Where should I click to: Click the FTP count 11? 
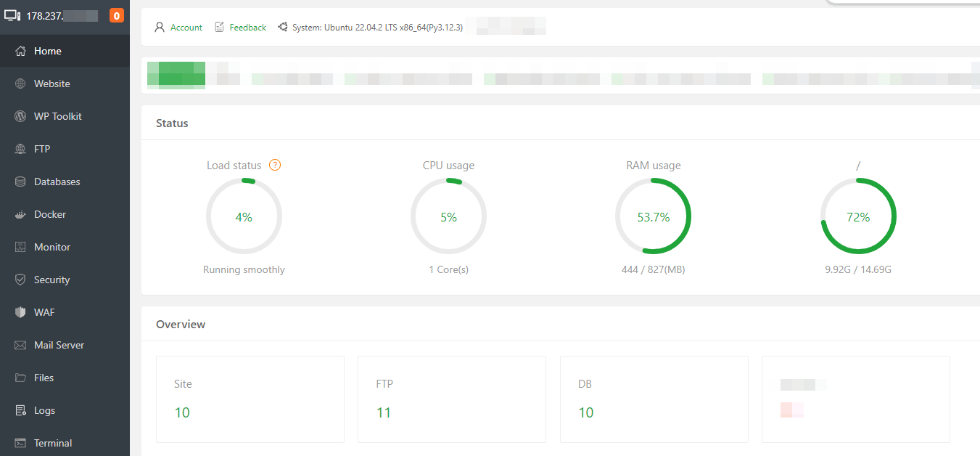point(384,412)
